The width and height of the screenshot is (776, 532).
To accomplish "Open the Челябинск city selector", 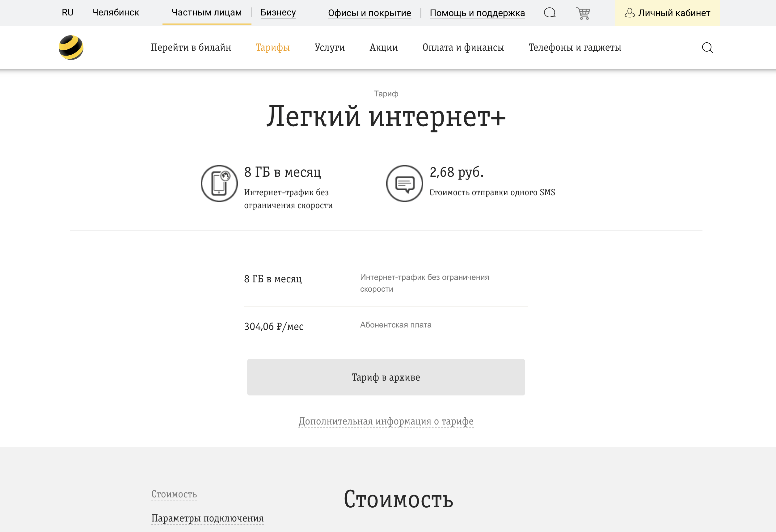I will click(x=115, y=12).
